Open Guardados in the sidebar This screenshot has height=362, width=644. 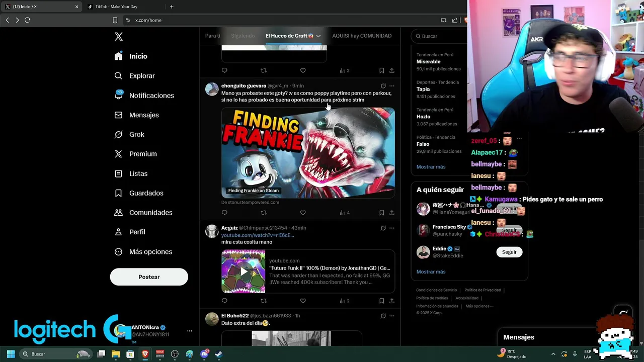click(139, 193)
